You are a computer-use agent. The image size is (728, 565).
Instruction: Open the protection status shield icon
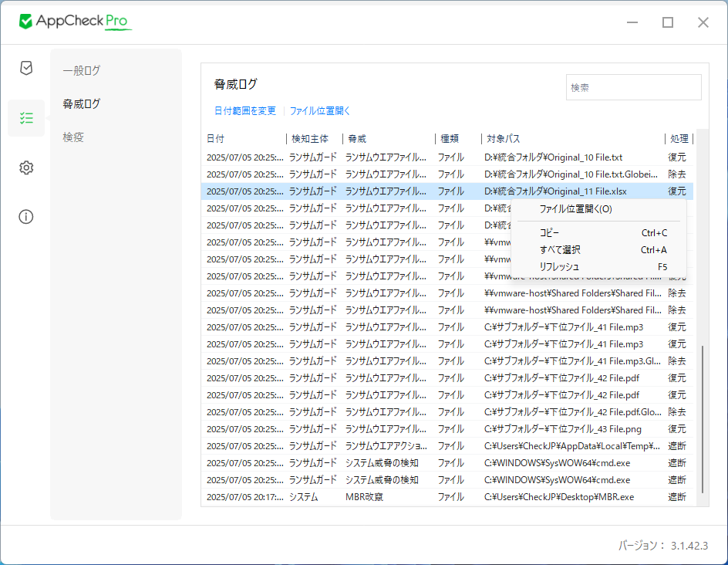(x=26, y=68)
